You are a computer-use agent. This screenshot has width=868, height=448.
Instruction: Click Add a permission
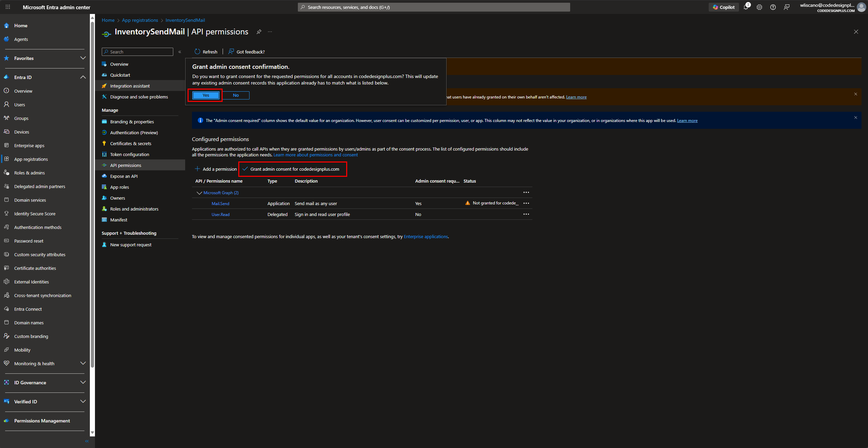pos(216,169)
